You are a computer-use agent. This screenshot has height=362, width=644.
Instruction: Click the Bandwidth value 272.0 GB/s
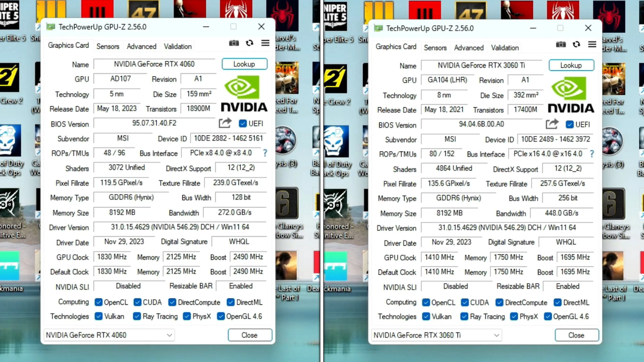tap(236, 212)
